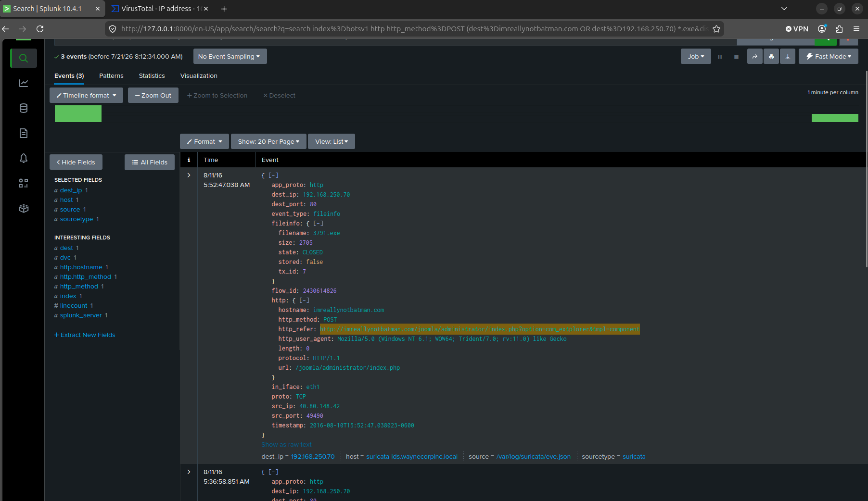868x501 pixels.
Task: Open Show: 20 Per Page dropdown
Action: click(x=268, y=141)
